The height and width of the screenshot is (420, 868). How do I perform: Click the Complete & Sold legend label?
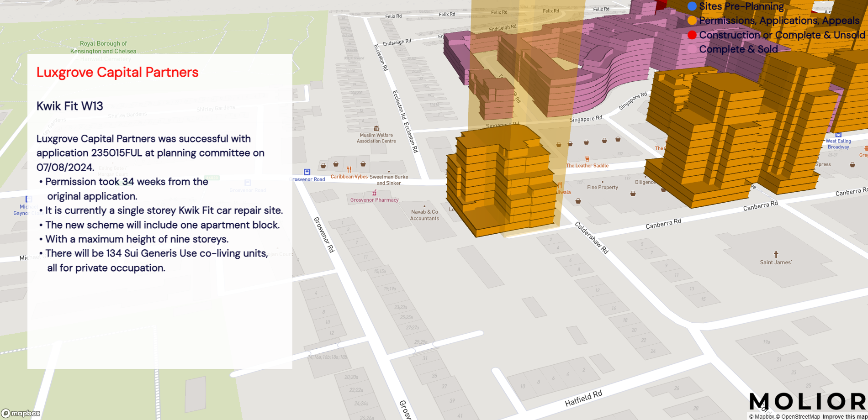(738, 49)
